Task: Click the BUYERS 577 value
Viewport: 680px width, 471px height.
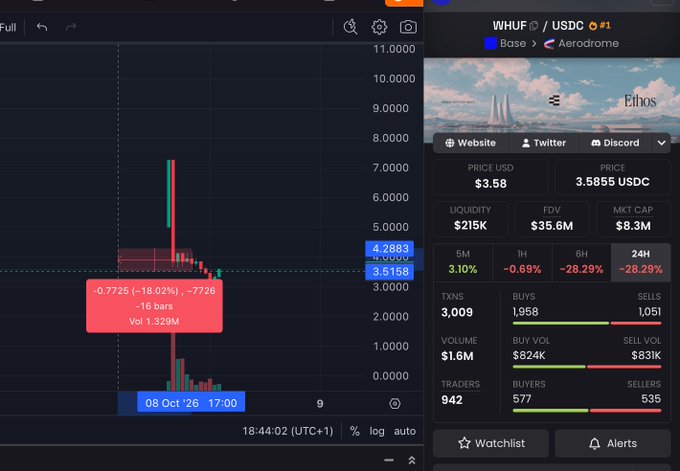Action: click(x=522, y=399)
